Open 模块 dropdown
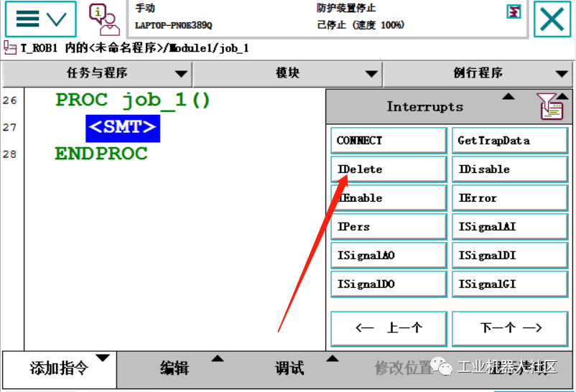The height and width of the screenshot is (392, 576). pyautogui.click(x=287, y=74)
